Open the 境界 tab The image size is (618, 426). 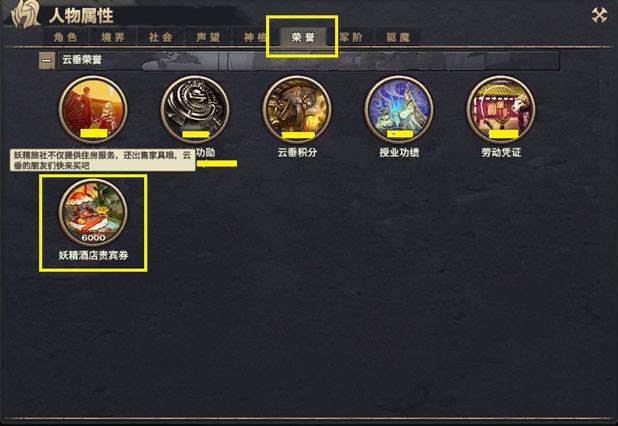tap(113, 37)
